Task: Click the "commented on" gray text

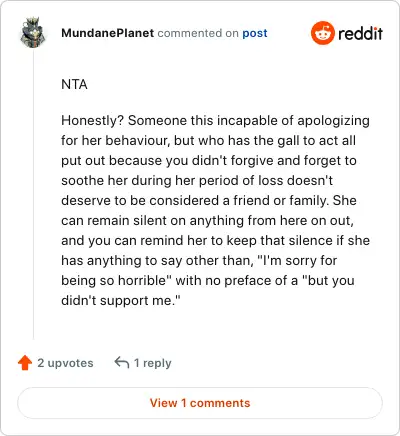Action: (x=198, y=33)
